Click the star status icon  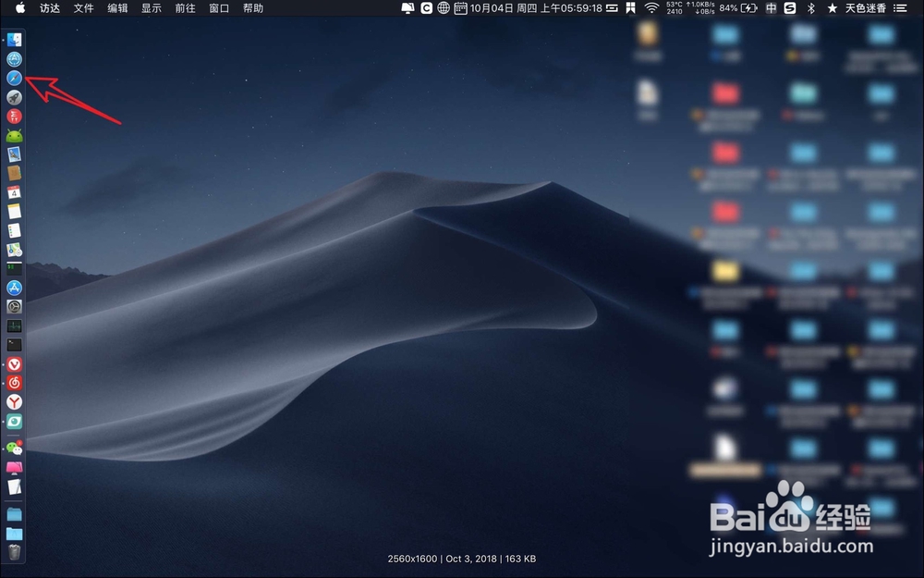coord(833,8)
